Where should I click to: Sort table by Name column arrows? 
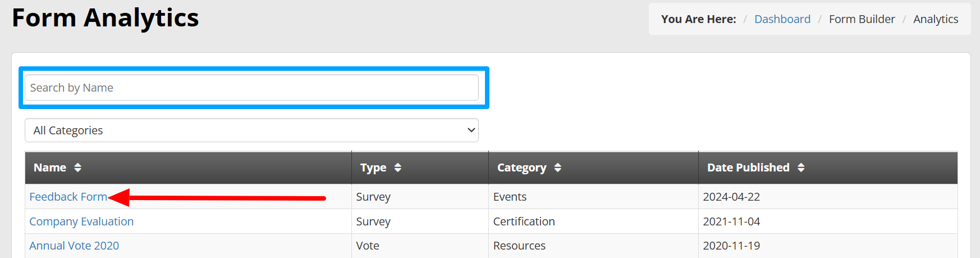pos(78,168)
